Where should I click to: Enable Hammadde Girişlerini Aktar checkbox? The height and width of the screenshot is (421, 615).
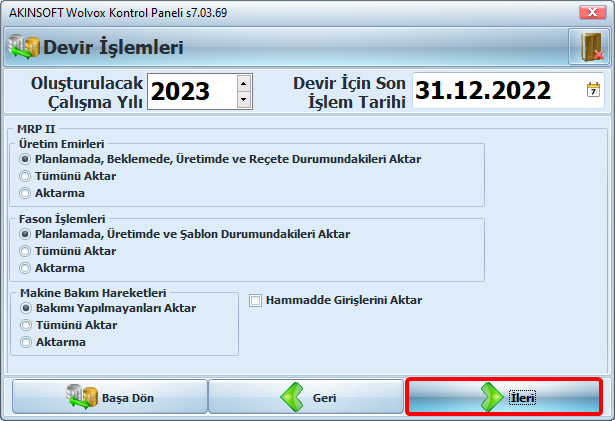(x=255, y=301)
